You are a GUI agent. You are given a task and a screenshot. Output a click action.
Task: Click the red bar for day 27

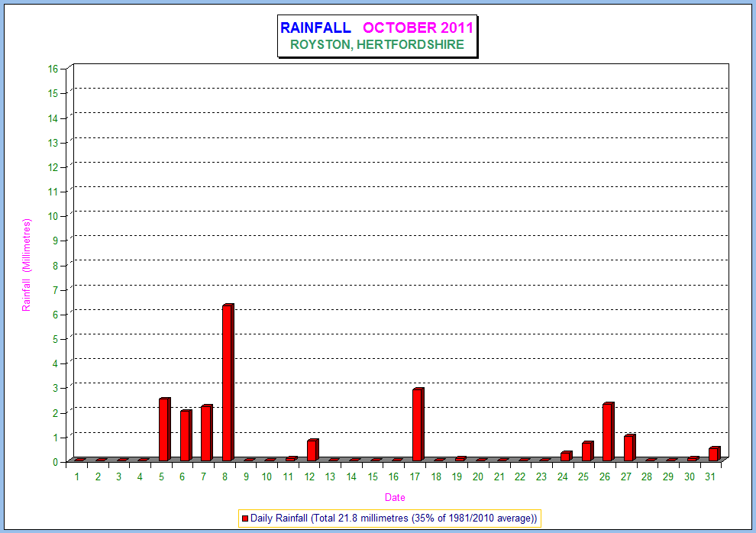pos(628,447)
